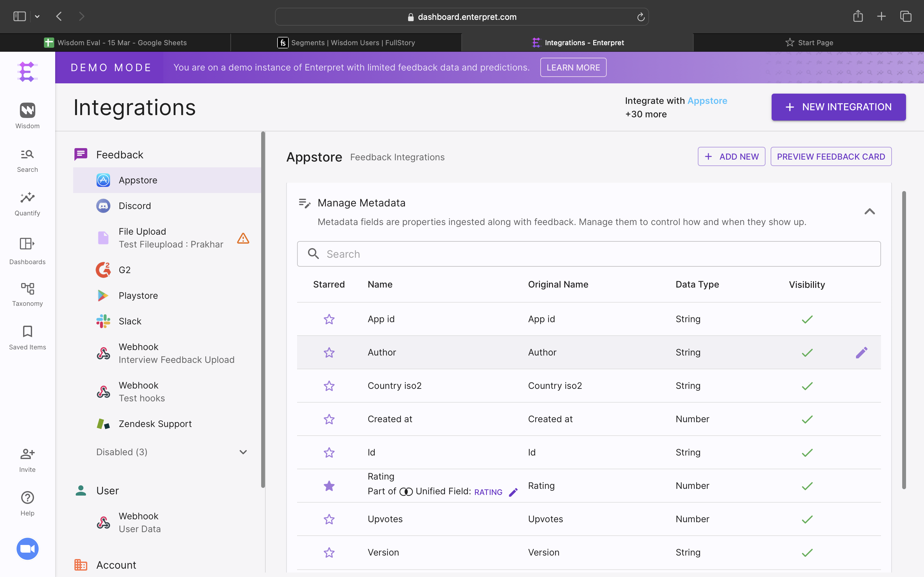
Task: Select Discord in Feedback integrations list
Action: (x=135, y=206)
